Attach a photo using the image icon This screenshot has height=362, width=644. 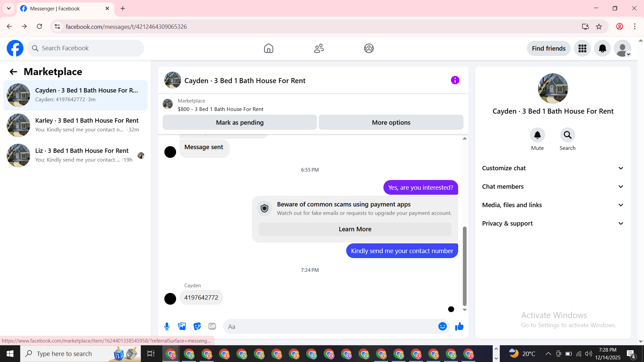(x=182, y=326)
